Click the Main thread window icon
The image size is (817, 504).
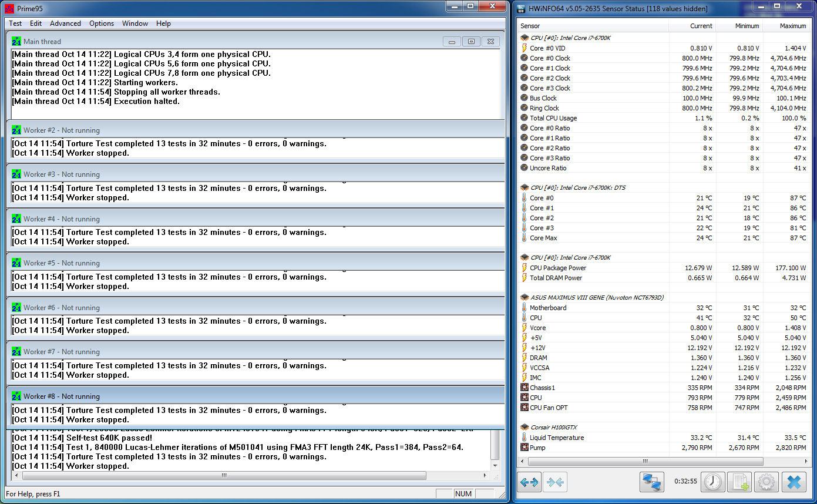click(16, 42)
